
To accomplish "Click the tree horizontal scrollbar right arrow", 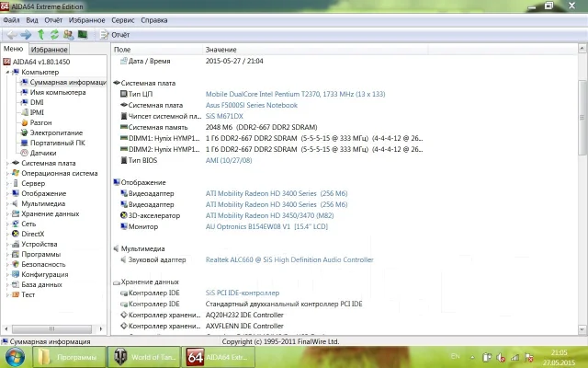I will point(100,329).
